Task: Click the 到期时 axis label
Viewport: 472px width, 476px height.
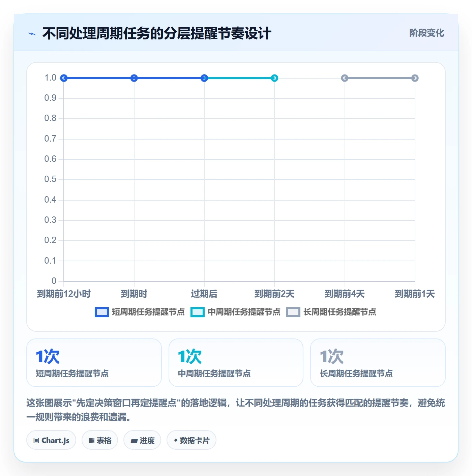Action: [134, 294]
